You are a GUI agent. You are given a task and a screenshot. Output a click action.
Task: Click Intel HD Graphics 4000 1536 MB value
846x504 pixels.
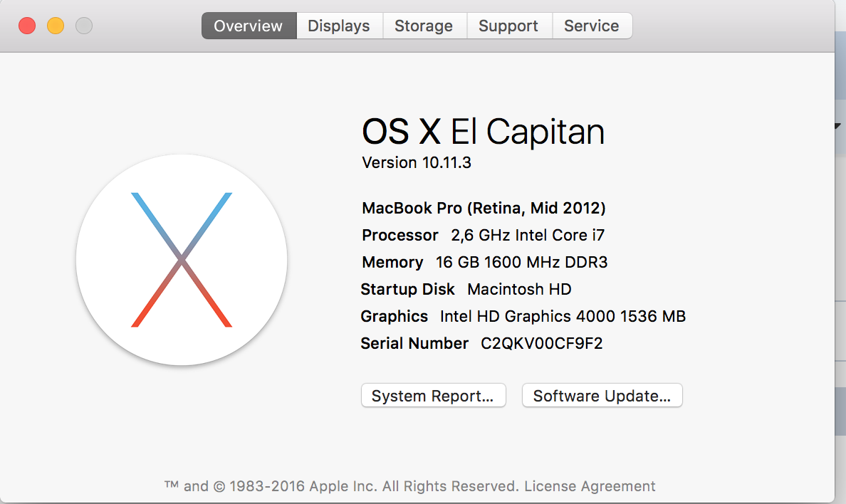pyautogui.click(x=563, y=316)
